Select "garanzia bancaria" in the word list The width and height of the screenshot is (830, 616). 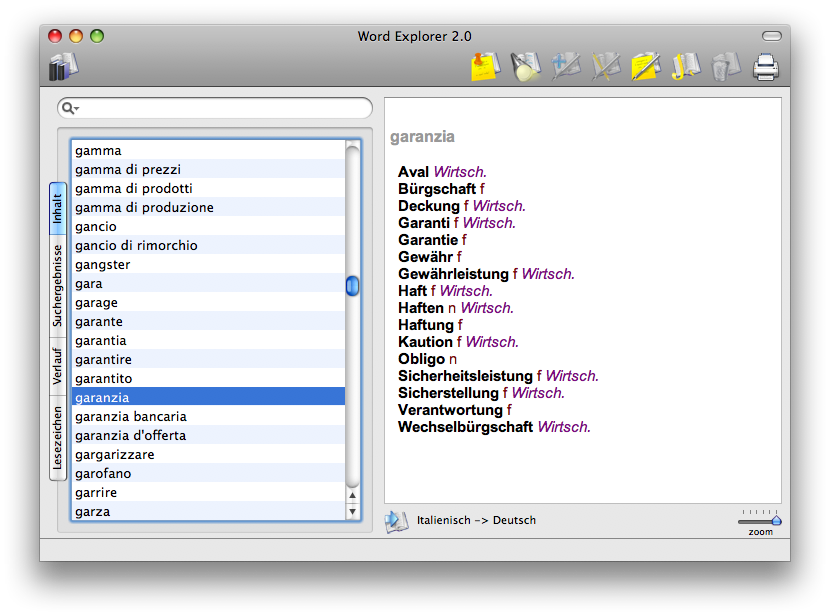(x=130, y=416)
